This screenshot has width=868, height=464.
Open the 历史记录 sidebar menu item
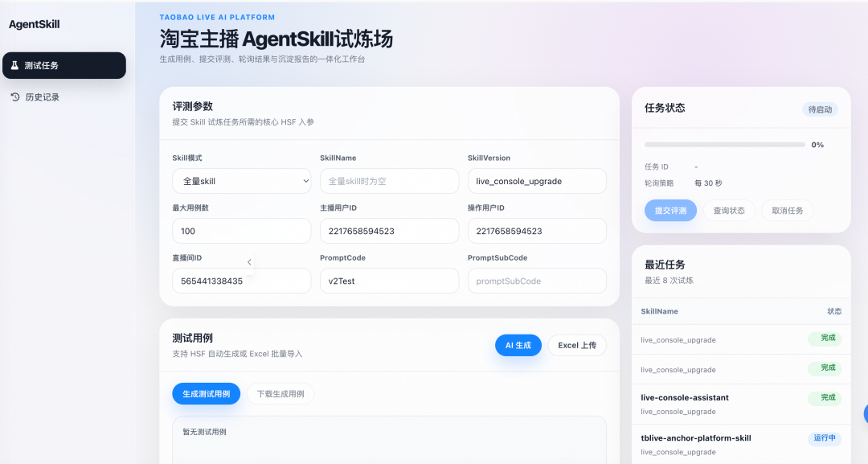coord(64,96)
